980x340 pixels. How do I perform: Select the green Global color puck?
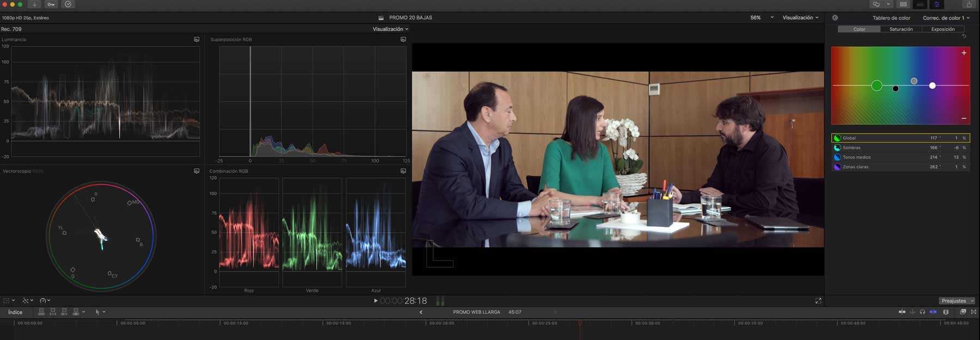click(877, 86)
